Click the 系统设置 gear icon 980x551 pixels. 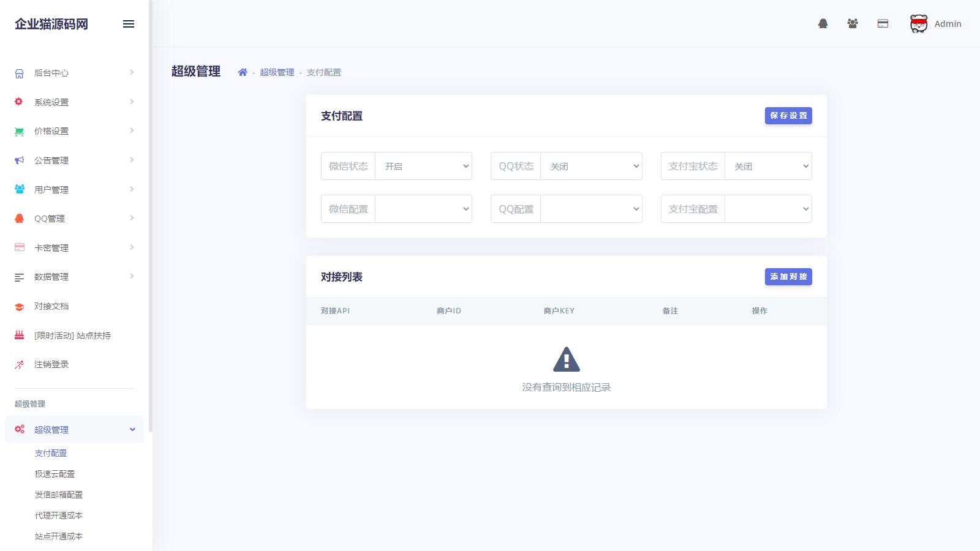[19, 102]
